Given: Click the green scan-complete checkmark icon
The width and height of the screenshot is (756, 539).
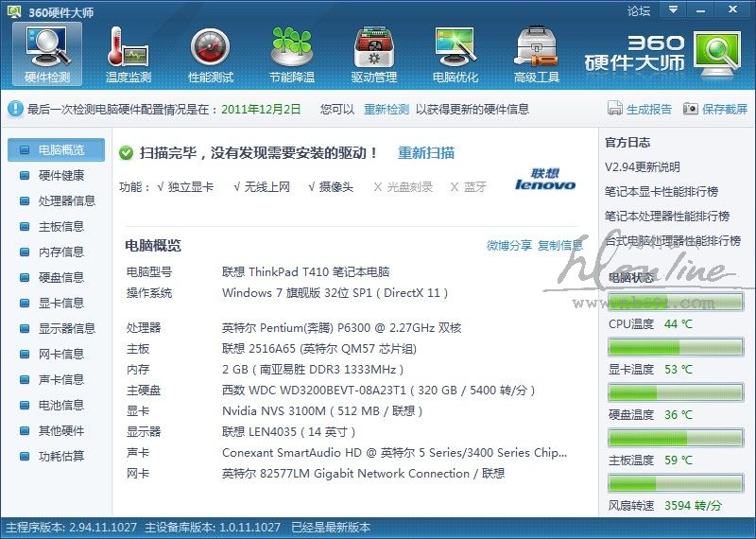Looking at the screenshot, I should pos(126,153).
